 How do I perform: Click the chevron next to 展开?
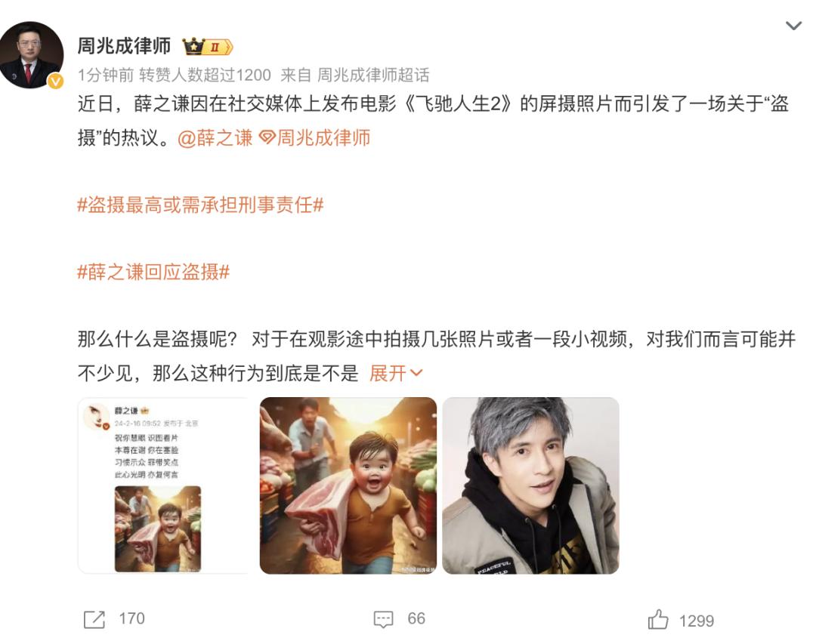click(416, 373)
